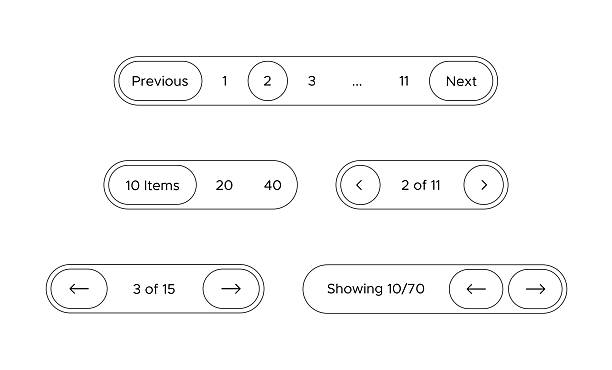Click the right chevron beside "2 of 11"
The height and width of the screenshot is (370, 612).
pos(484,185)
